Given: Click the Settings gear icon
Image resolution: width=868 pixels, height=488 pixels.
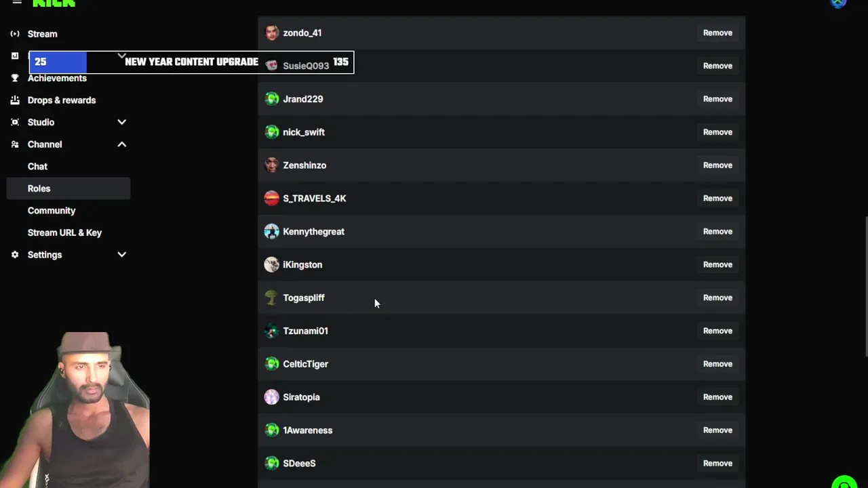Looking at the screenshot, I should pos(15,255).
